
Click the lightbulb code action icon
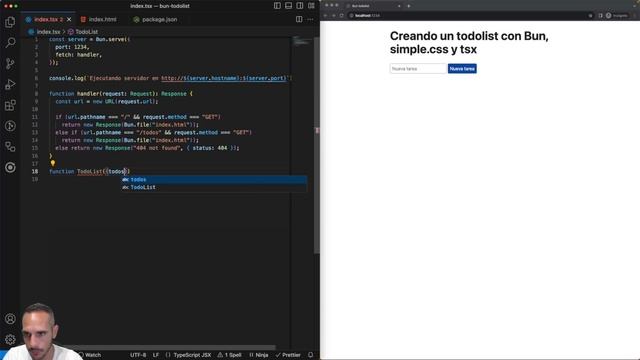53,163
